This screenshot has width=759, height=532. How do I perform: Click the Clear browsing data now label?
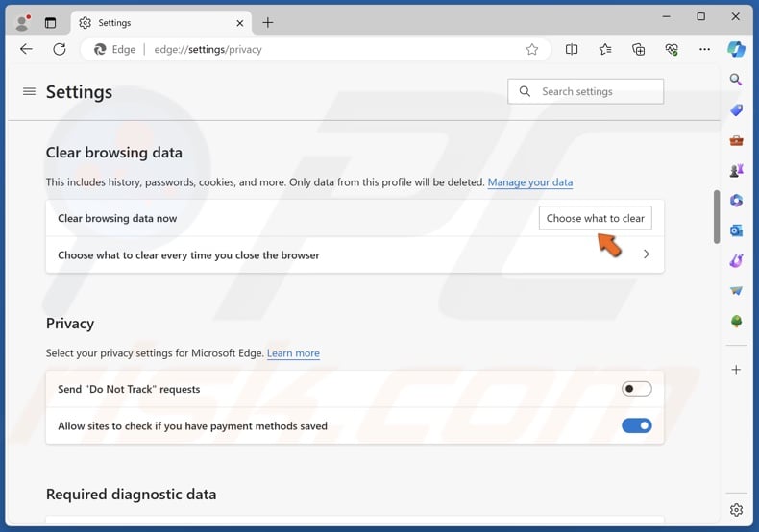[x=117, y=218]
